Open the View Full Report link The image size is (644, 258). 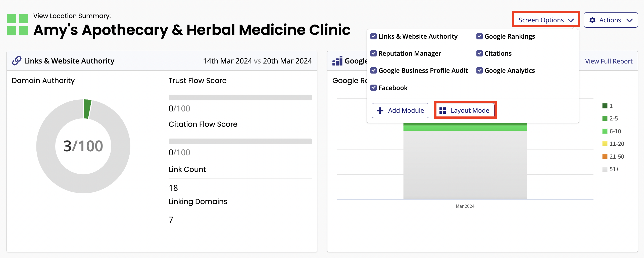(x=609, y=61)
